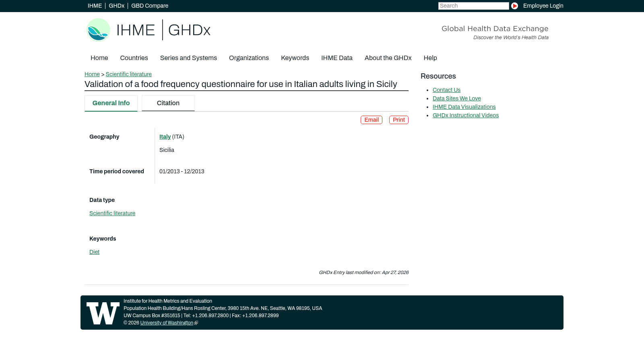Click the Email button

[372, 120]
